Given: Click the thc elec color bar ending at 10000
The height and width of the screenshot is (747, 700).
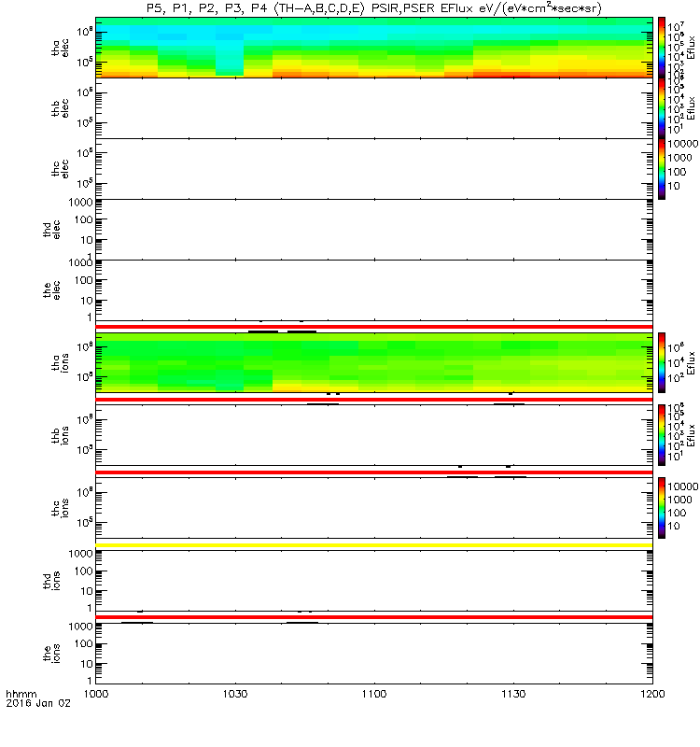Looking at the screenshot, I should pyautogui.click(x=662, y=169).
